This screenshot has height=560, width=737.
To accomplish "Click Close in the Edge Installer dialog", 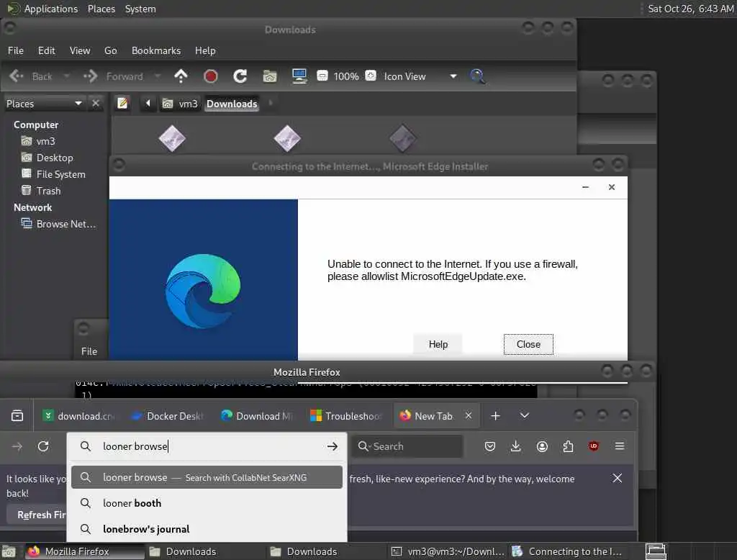I will pyautogui.click(x=528, y=344).
